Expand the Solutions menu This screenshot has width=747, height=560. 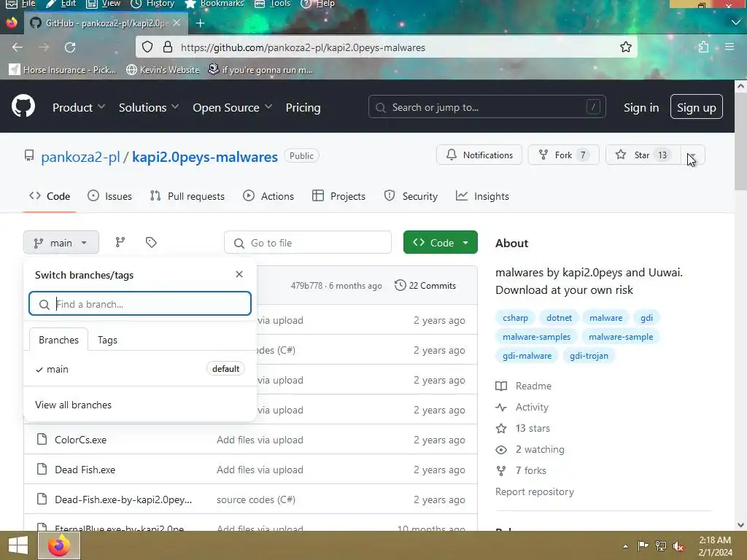[x=149, y=108]
